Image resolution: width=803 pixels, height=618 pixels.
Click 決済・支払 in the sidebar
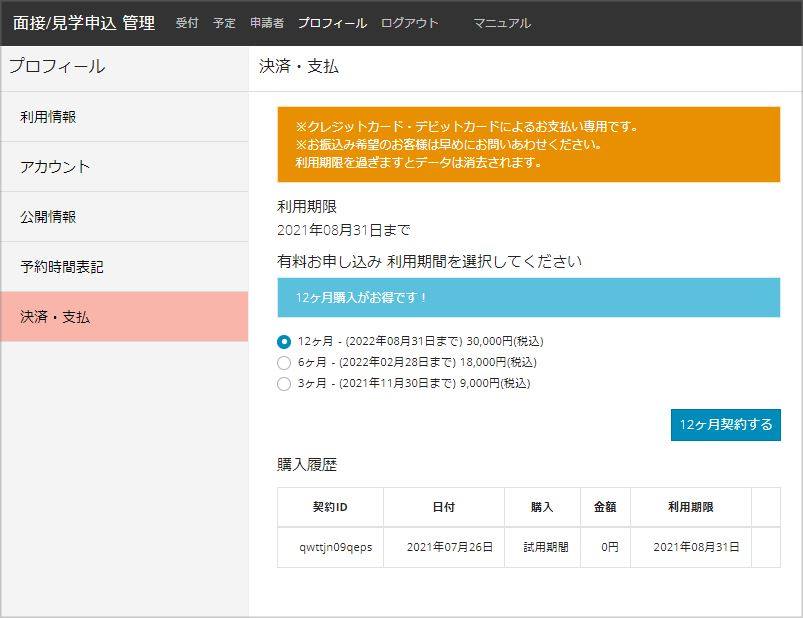tap(55, 317)
